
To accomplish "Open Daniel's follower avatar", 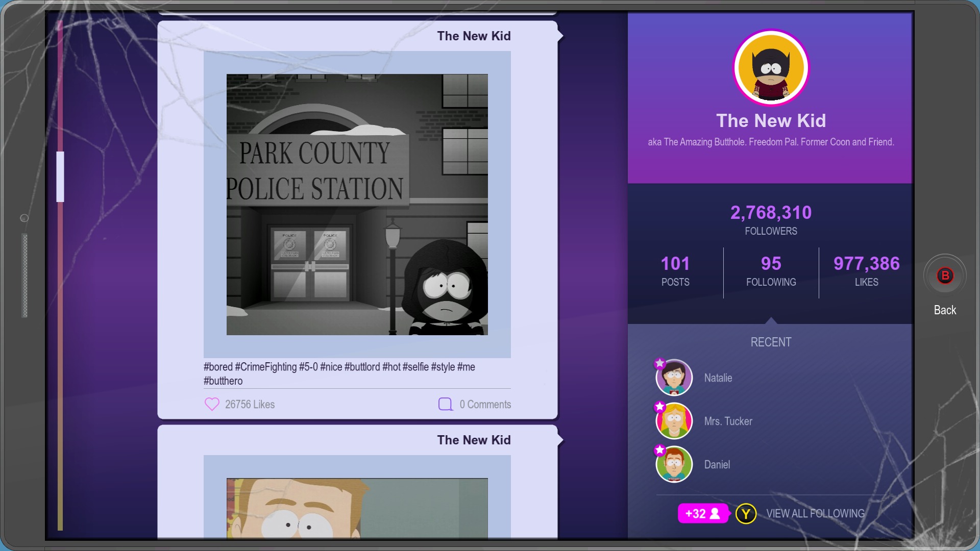I will click(x=674, y=465).
